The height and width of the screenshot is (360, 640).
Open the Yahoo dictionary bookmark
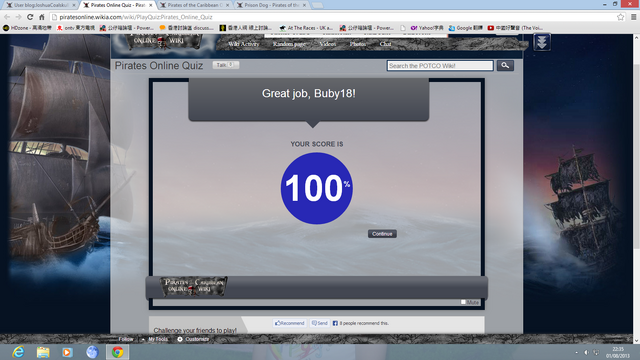coord(427,28)
